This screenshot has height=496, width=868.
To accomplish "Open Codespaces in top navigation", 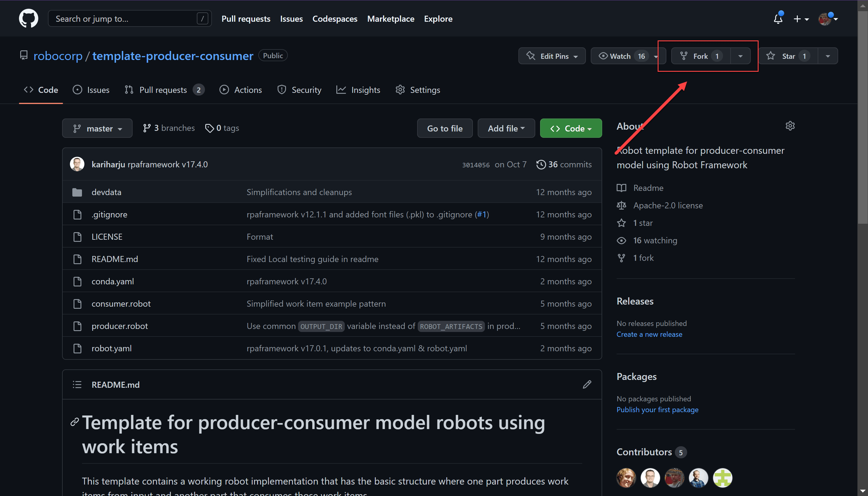I will pos(335,19).
